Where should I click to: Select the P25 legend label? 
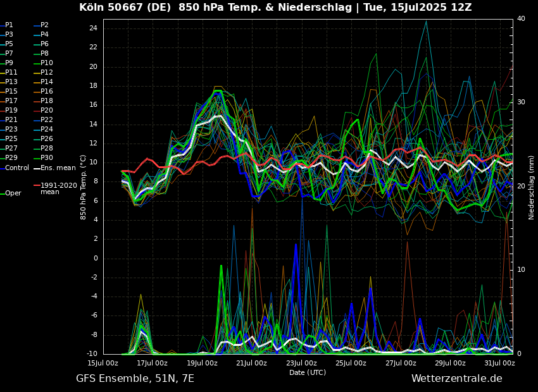coord(11,139)
